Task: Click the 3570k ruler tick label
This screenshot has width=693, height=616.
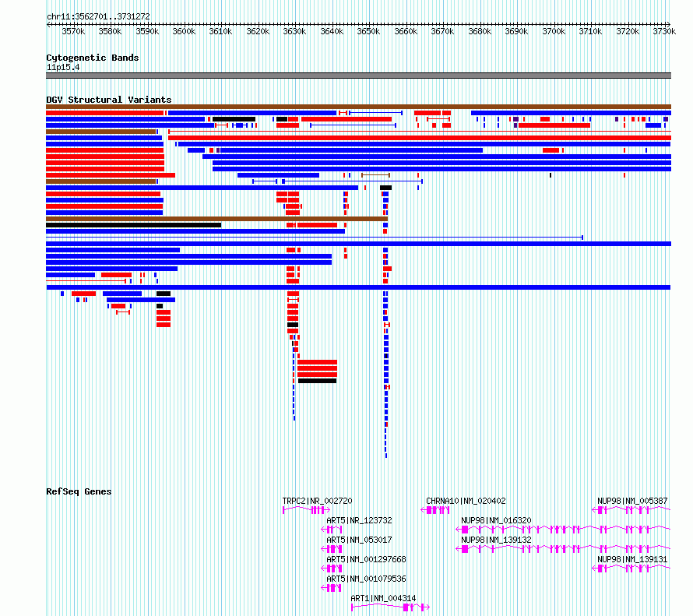Action: [73, 31]
